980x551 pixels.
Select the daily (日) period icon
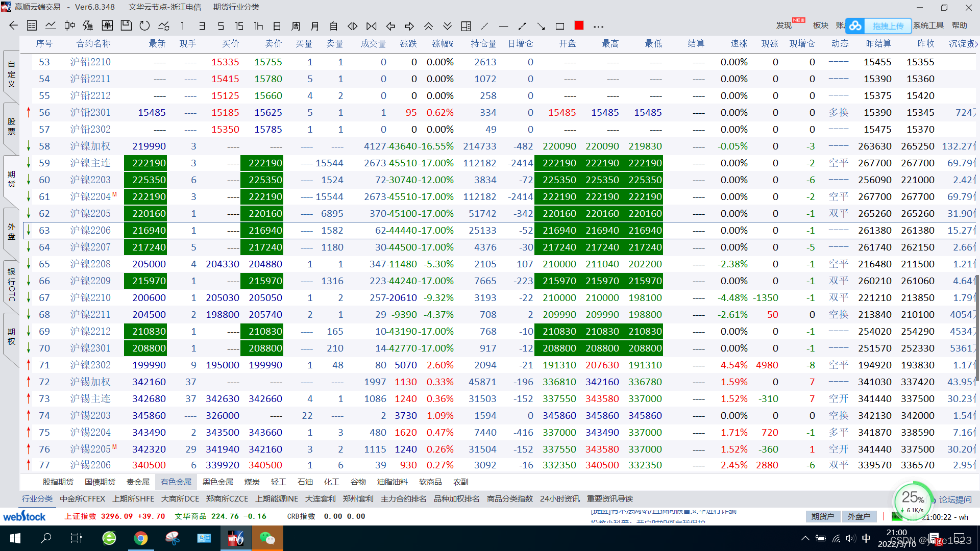point(277,26)
